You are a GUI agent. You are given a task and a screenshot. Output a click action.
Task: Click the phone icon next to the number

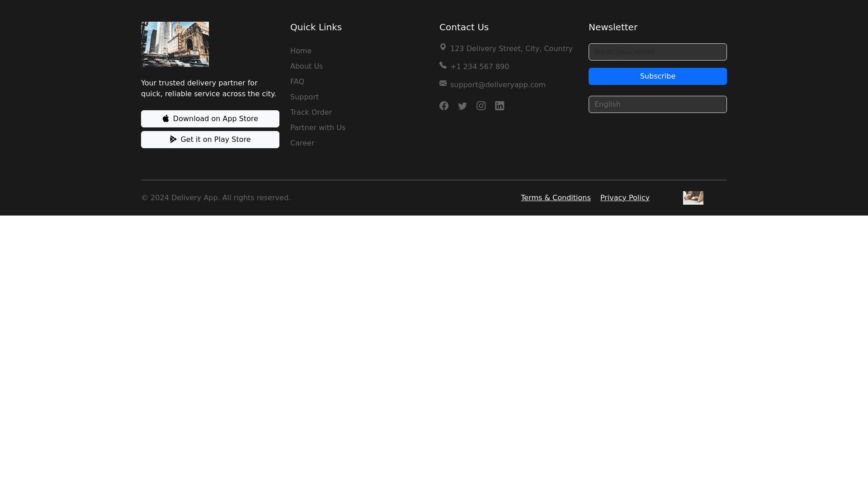coord(443,65)
